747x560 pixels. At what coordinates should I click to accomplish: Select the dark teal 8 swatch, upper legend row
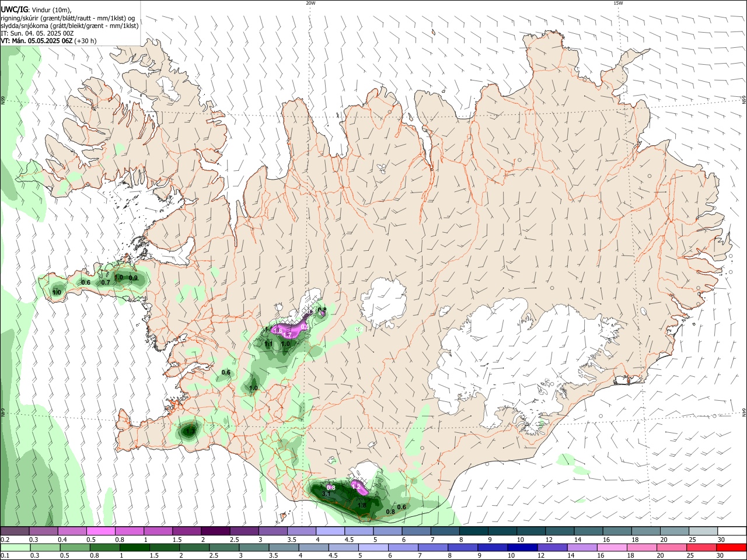[x=473, y=531]
